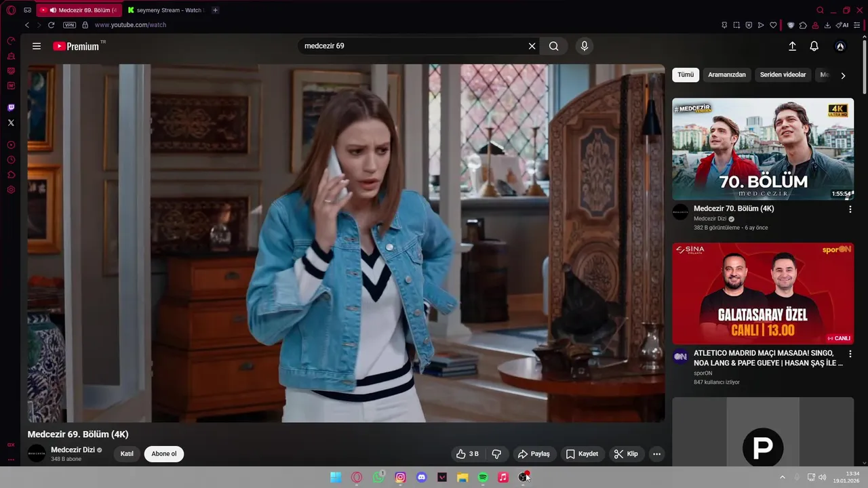Select the Seriden videolar filter chip
Viewport: 868px width, 488px height.
[x=783, y=75]
